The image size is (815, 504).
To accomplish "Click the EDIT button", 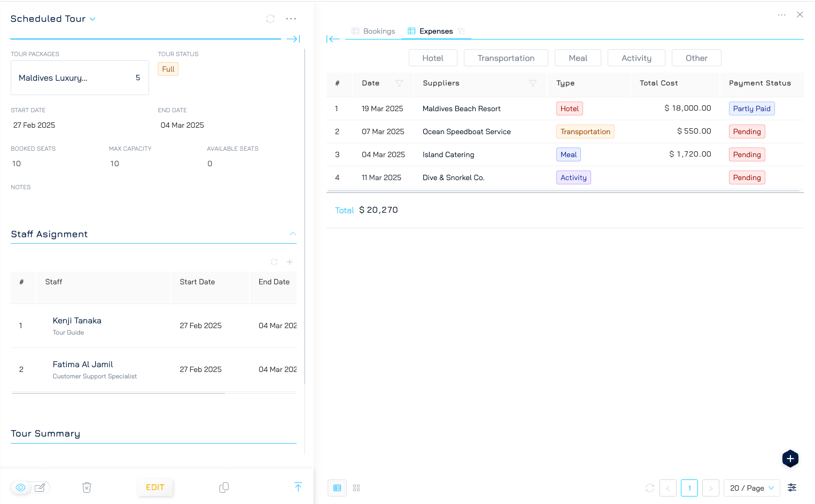I will (155, 487).
